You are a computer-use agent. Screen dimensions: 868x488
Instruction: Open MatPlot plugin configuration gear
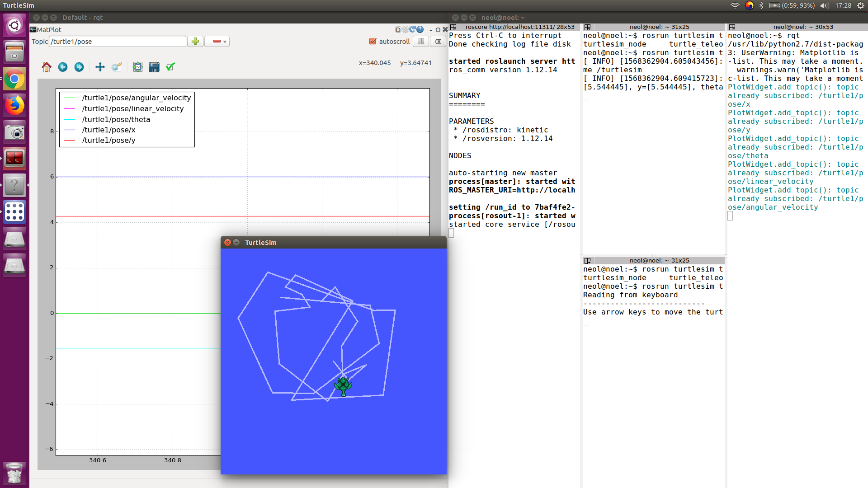coord(405,29)
